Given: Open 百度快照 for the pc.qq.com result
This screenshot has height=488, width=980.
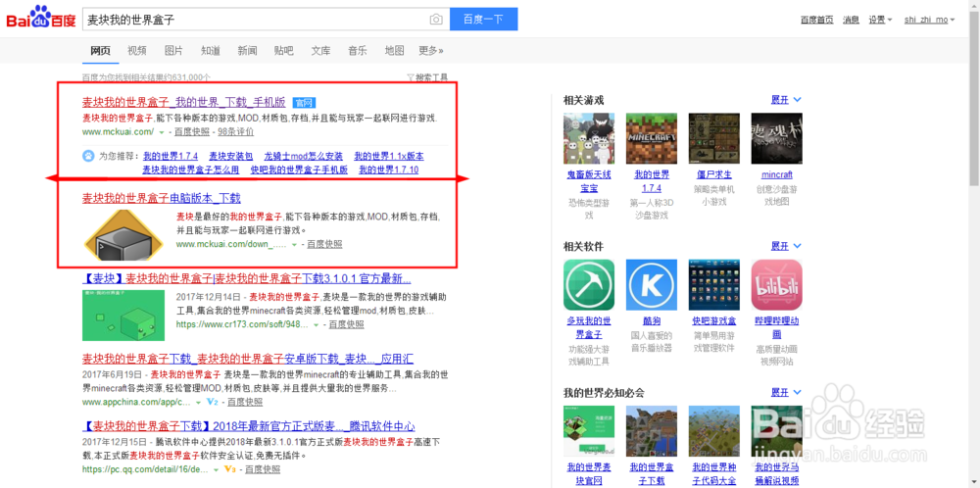Looking at the screenshot, I should [x=264, y=469].
